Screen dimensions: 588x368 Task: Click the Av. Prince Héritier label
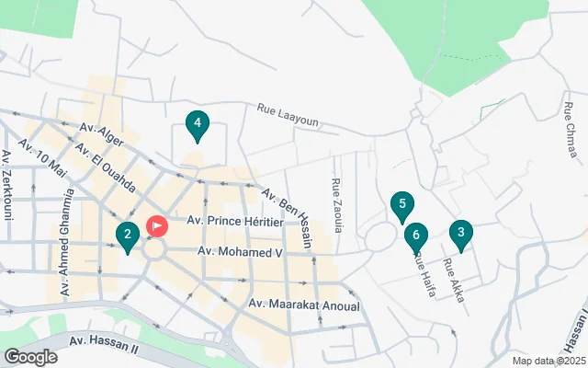pyautogui.click(x=235, y=221)
